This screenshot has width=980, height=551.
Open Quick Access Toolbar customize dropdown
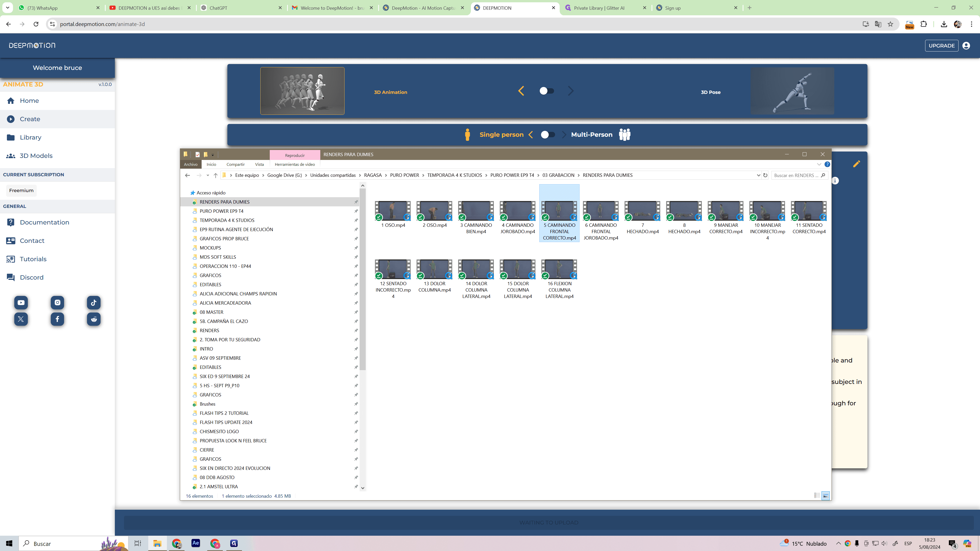213,155
